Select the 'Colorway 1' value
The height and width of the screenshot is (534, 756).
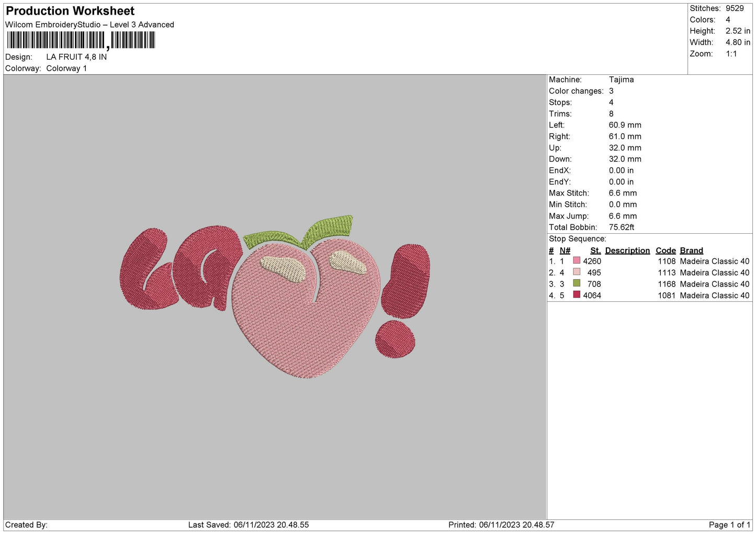[66, 69]
